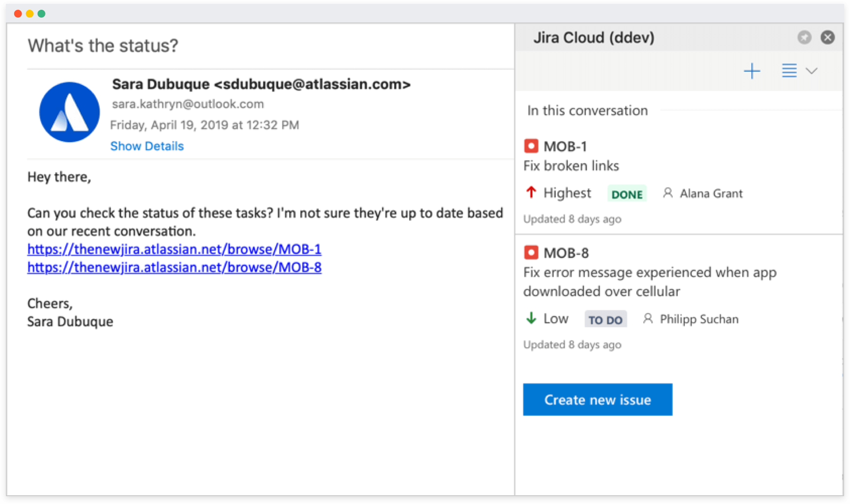Click Sara Dubuque's Atlassian avatar image
Screen dimensions: 850x504
pyautogui.click(x=69, y=112)
